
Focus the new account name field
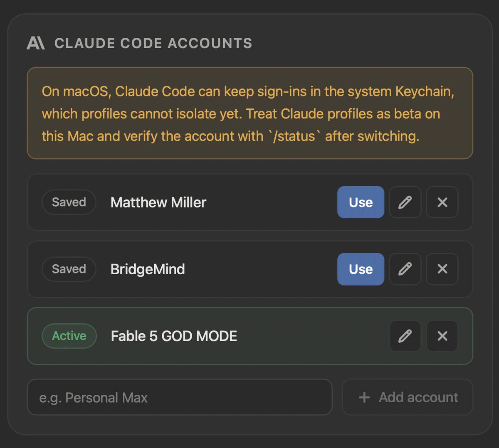180,397
